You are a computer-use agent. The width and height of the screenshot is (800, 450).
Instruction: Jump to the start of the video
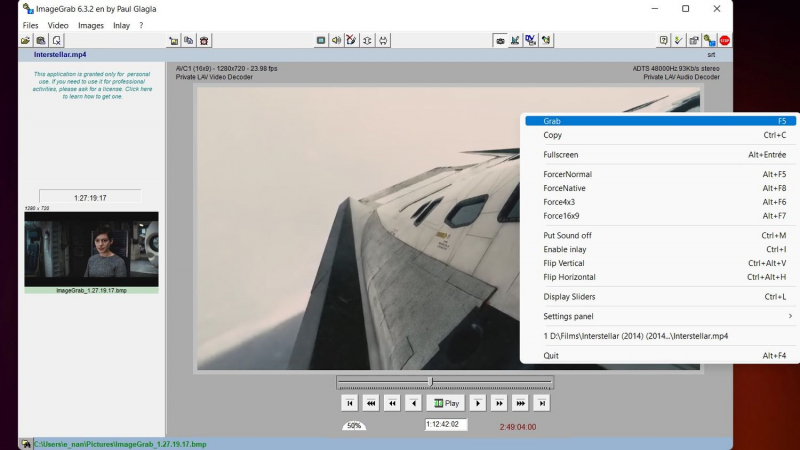(x=349, y=403)
